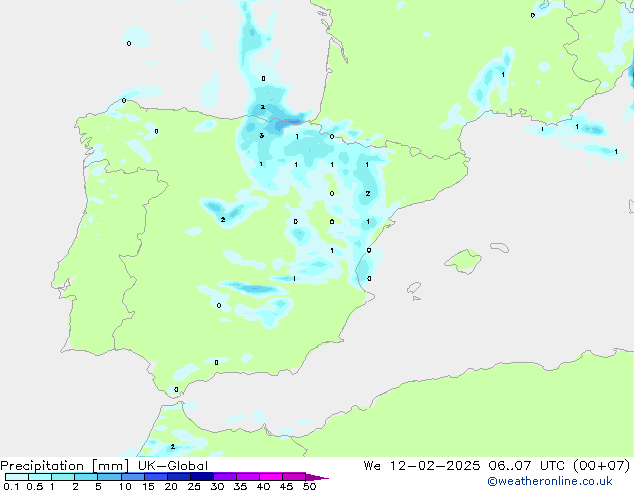
Task: Click the '0.1' label on the legend scale
Action: [x=11, y=486]
